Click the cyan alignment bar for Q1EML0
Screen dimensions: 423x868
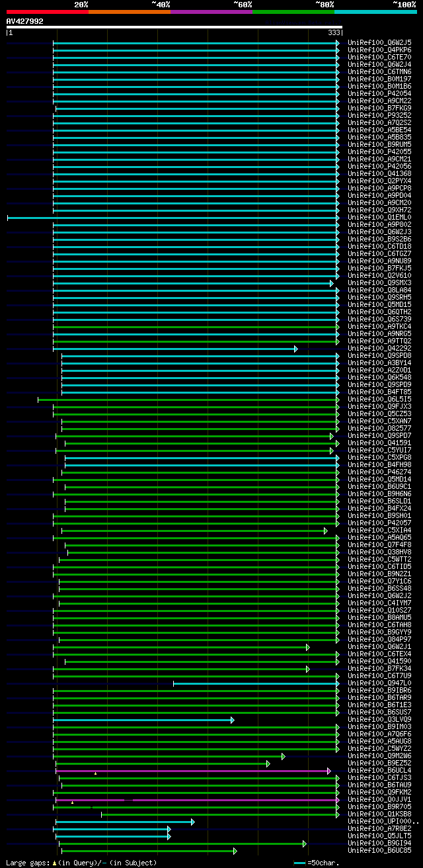pos(173,217)
